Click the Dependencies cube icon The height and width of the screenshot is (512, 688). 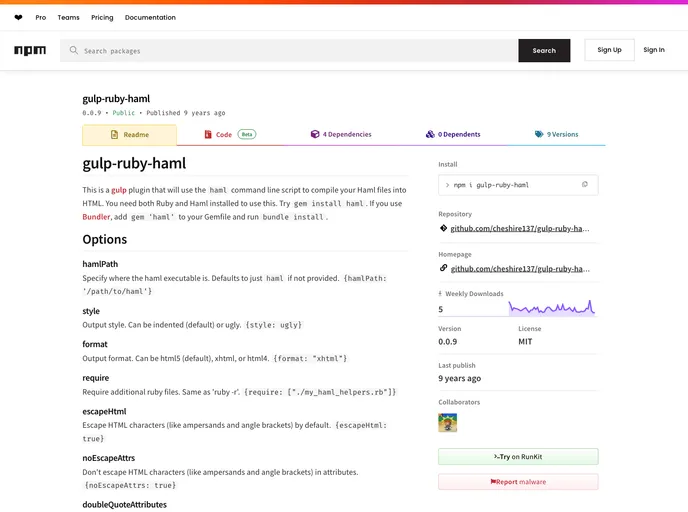click(x=315, y=134)
